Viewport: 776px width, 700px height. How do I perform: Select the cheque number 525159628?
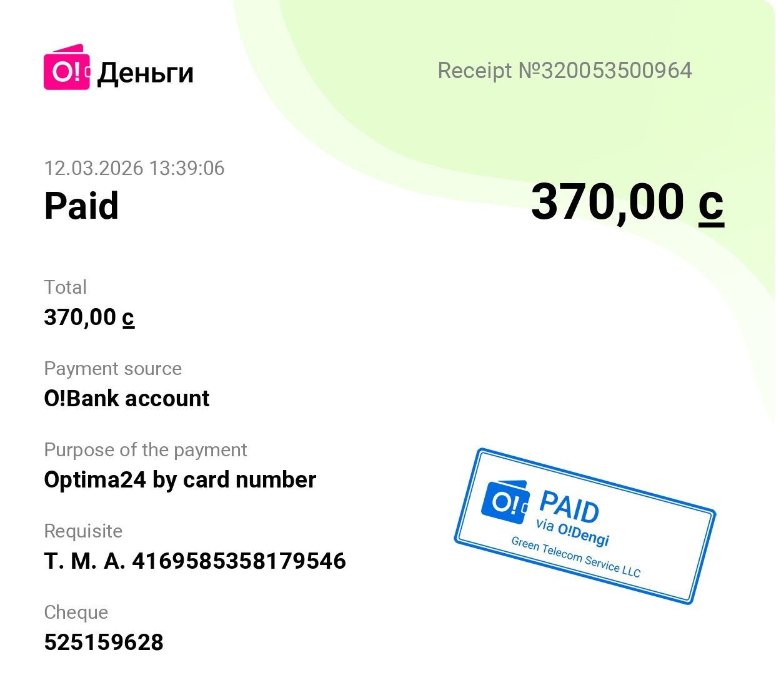(x=104, y=642)
